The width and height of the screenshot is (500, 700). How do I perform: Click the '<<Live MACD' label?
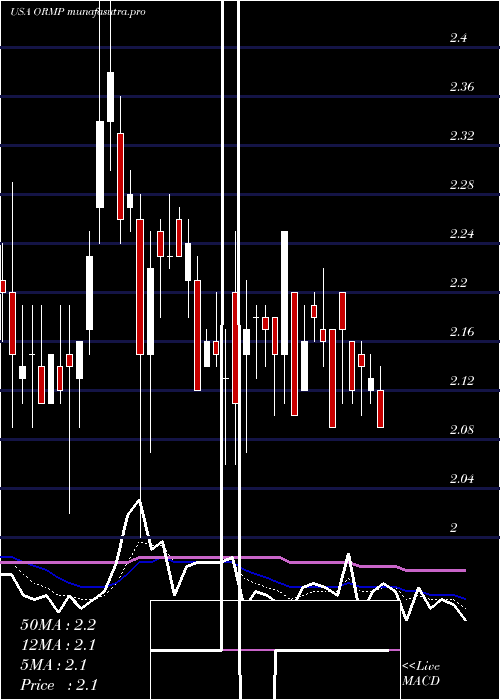point(421,674)
